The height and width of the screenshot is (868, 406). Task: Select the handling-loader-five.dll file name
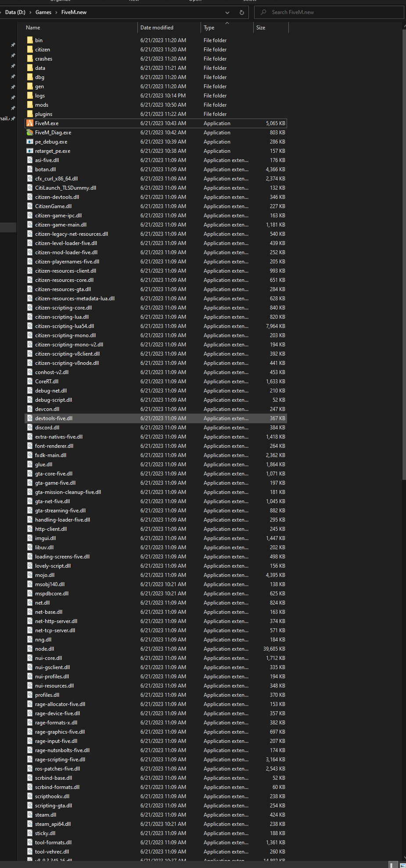pos(63,520)
